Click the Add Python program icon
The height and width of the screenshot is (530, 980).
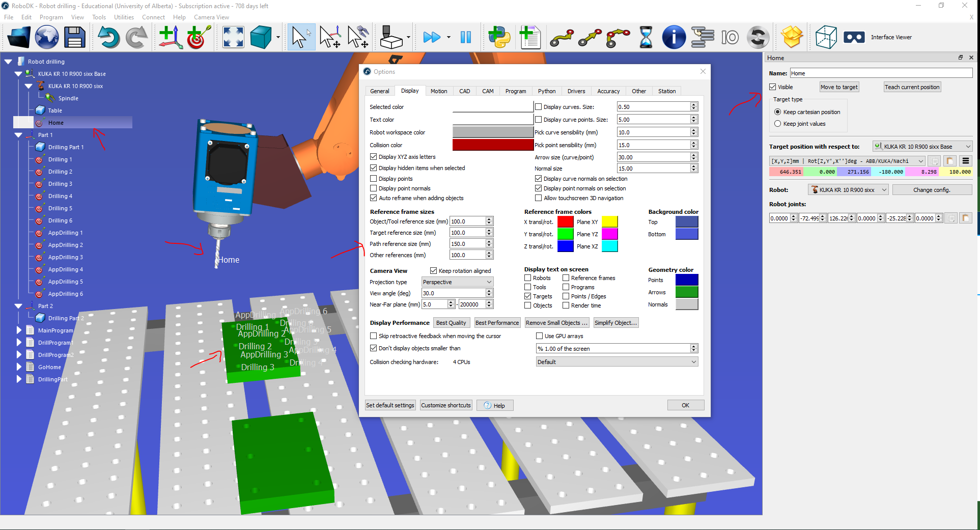pyautogui.click(x=499, y=37)
